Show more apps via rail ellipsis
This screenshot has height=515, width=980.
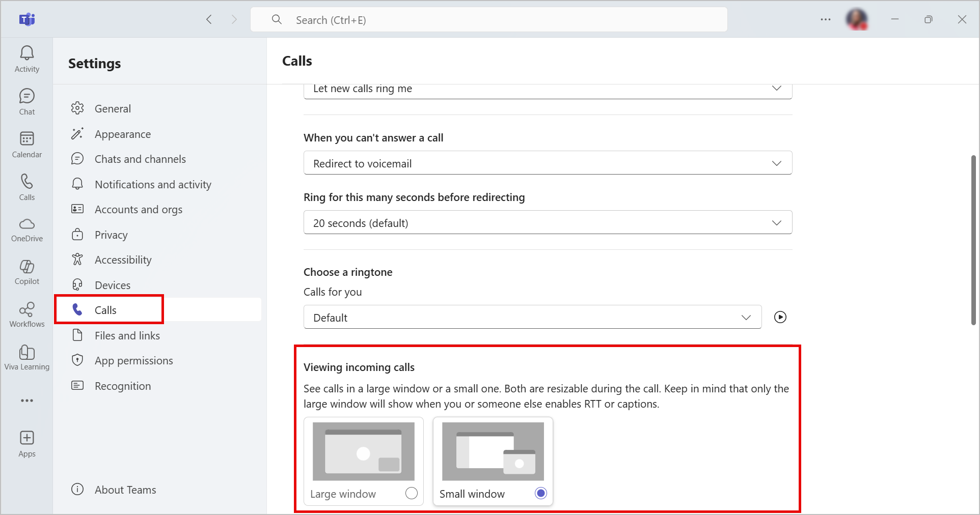point(27,401)
